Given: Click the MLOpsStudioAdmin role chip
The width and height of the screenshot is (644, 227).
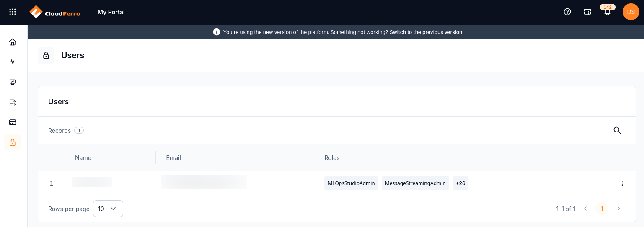Looking at the screenshot, I should (x=351, y=183).
